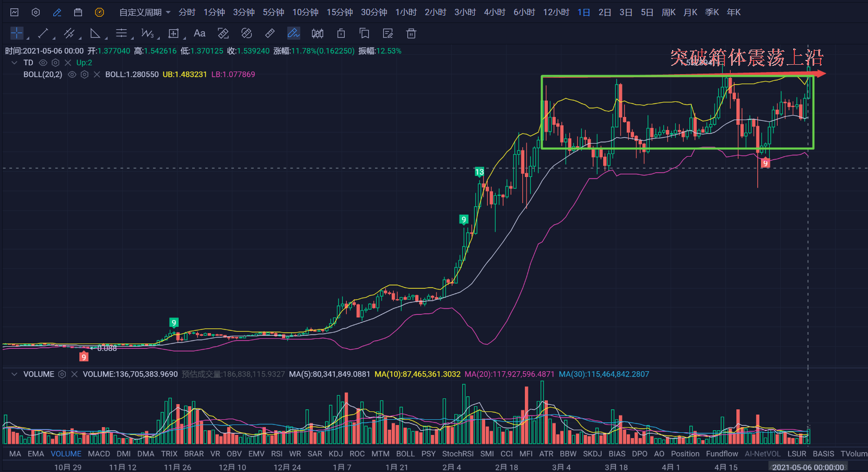
Task: Expand wave W3 tool options arrow
Action: [158, 38]
